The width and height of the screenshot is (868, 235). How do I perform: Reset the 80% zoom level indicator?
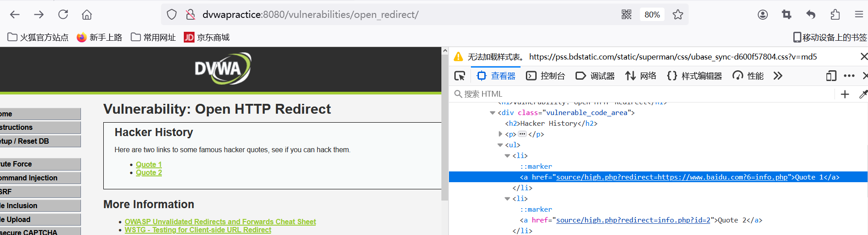(652, 14)
